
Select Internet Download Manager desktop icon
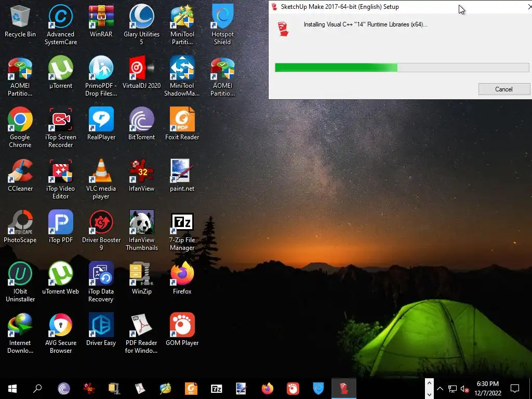pyautogui.click(x=20, y=334)
